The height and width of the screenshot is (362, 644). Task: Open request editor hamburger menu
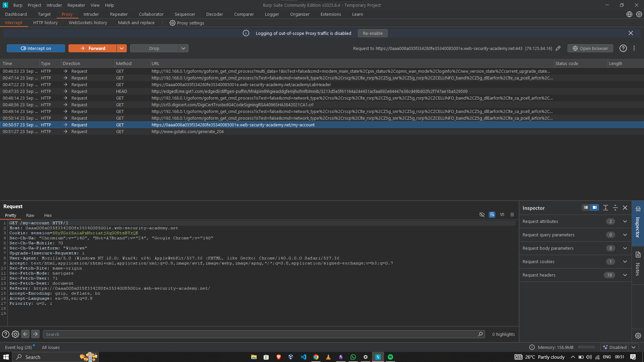point(512,215)
